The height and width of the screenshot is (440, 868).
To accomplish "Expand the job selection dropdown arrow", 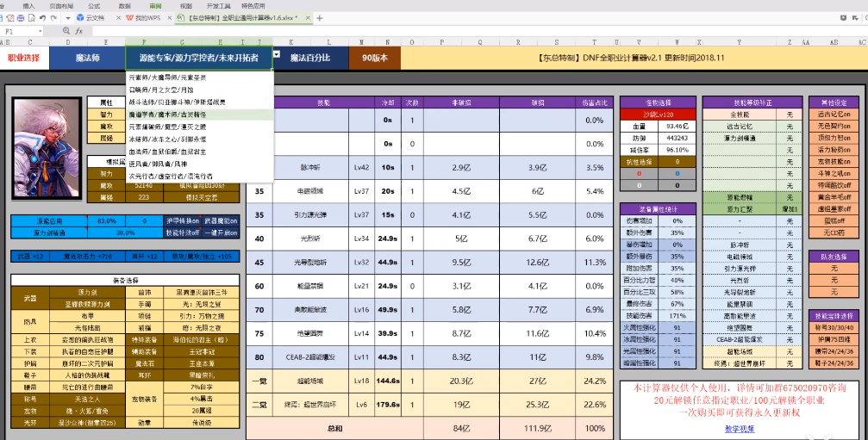I will click(277, 54).
